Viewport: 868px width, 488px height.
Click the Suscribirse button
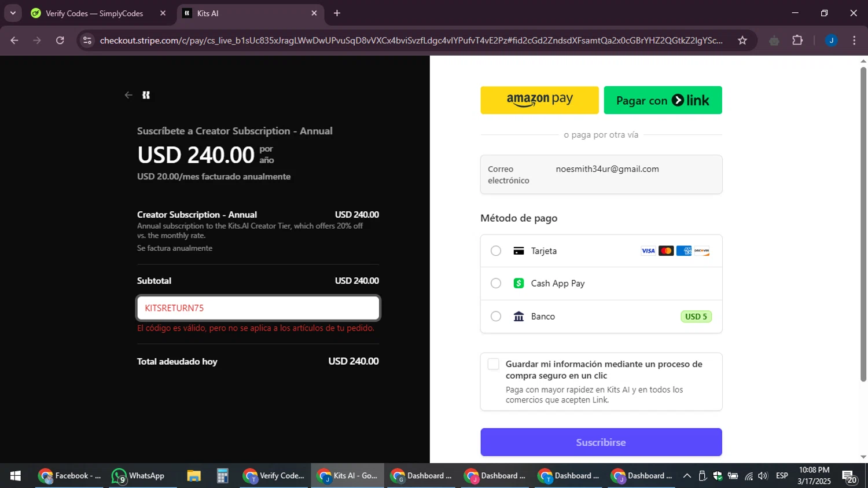click(601, 442)
